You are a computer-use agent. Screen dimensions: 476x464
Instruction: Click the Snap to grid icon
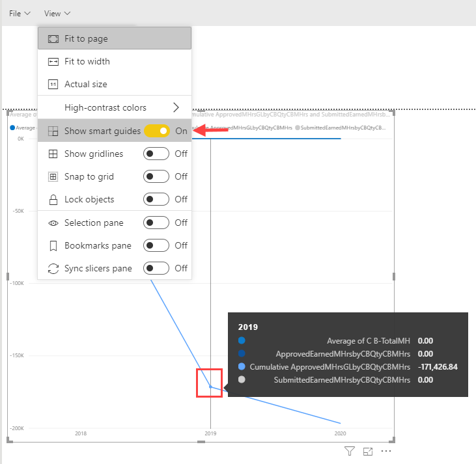tap(53, 176)
